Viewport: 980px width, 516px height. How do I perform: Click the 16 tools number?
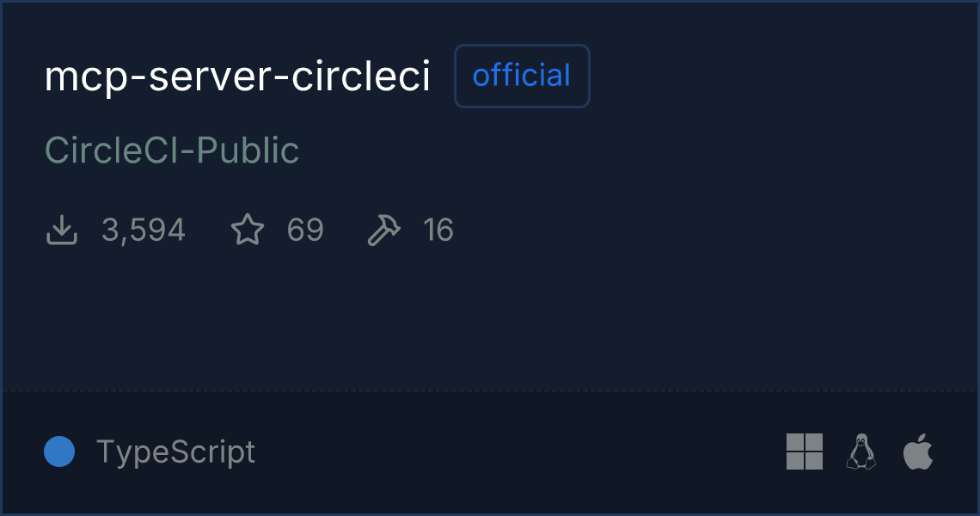point(438,230)
